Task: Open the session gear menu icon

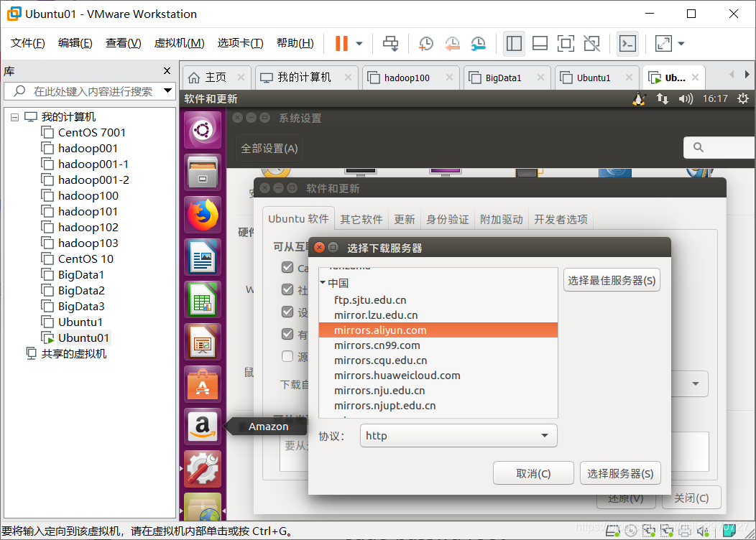Action: pos(743,99)
